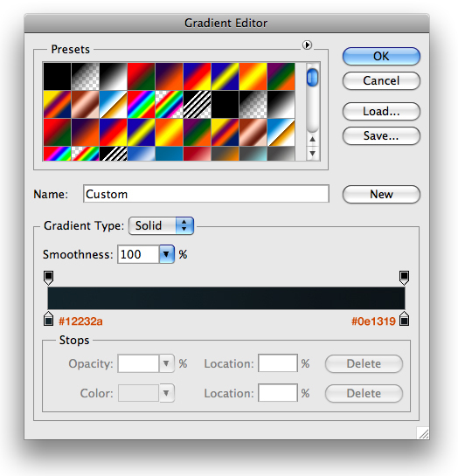Image resolution: width=458 pixels, height=476 pixels.
Task: Click the Location field in Opacity row
Action: tap(278, 363)
